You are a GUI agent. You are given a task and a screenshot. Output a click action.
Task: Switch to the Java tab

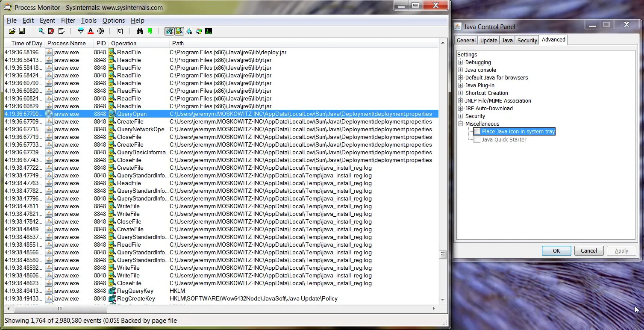[x=507, y=40]
